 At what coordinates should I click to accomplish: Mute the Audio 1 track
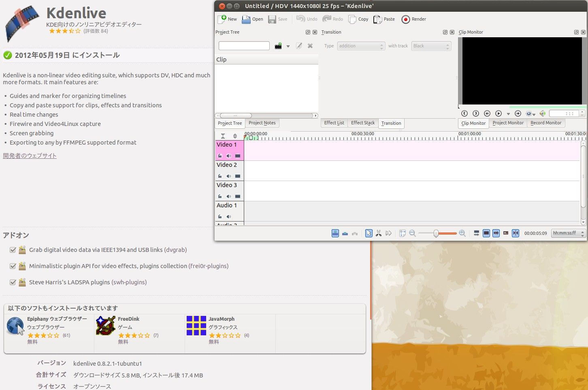pos(229,217)
